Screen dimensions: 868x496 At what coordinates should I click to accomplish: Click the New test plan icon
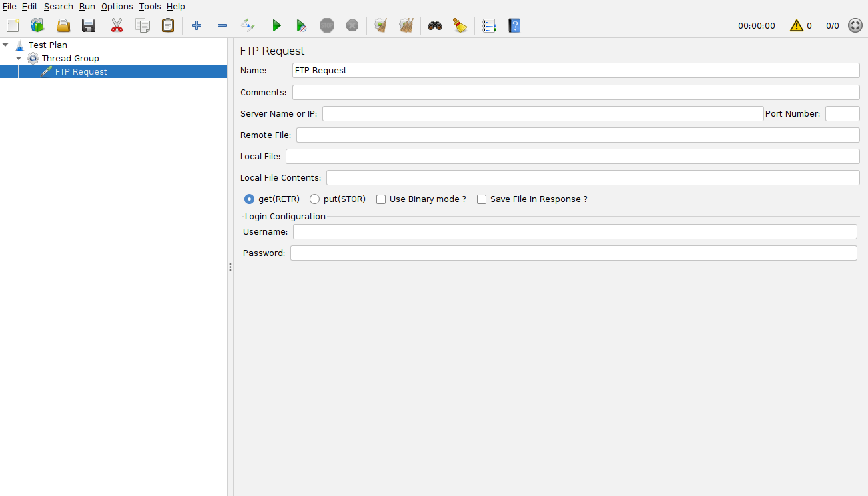[x=13, y=25]
